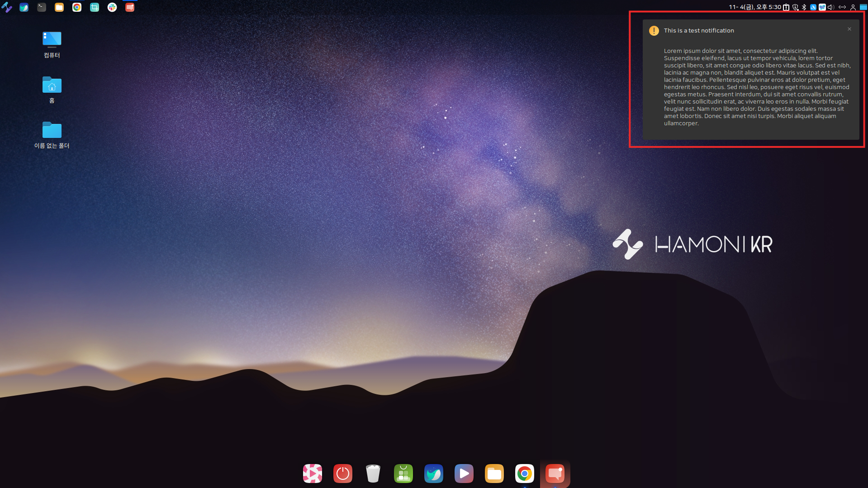Click the date and time clock
The height and width of the screenshot is (488, 868).
[x=754, y=7]
